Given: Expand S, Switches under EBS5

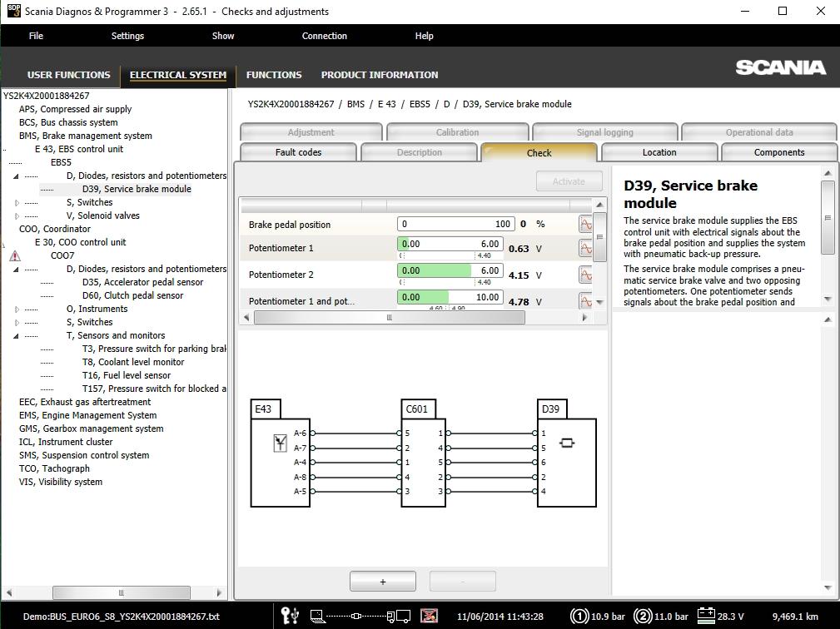Looking at the screenshot, I should (17, 203).
